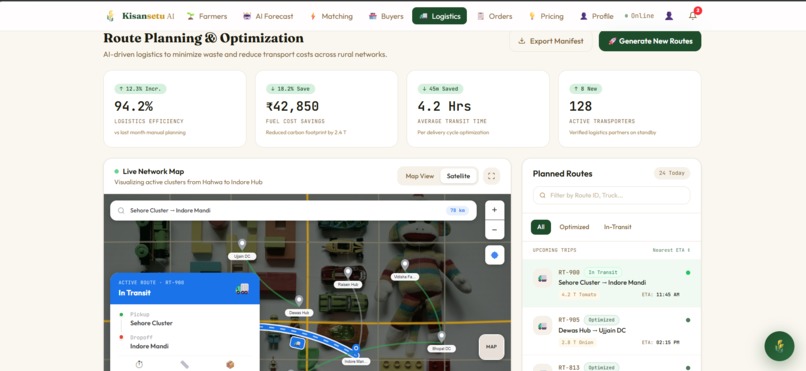The image size is (806, 371).
Task: Open the AI Forecast page
Action: pos(268,16)
